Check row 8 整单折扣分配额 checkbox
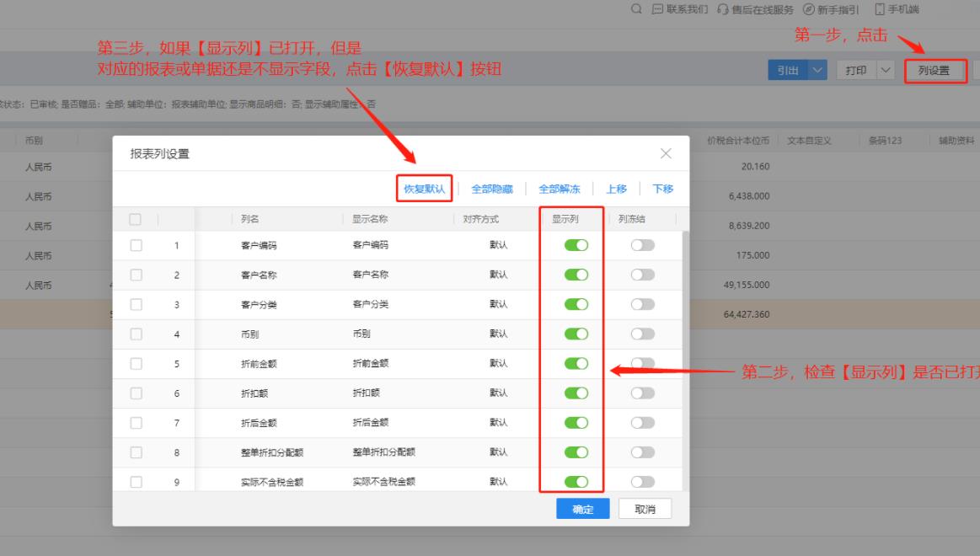This screenshot has width=980, height=556. point(136,452)
